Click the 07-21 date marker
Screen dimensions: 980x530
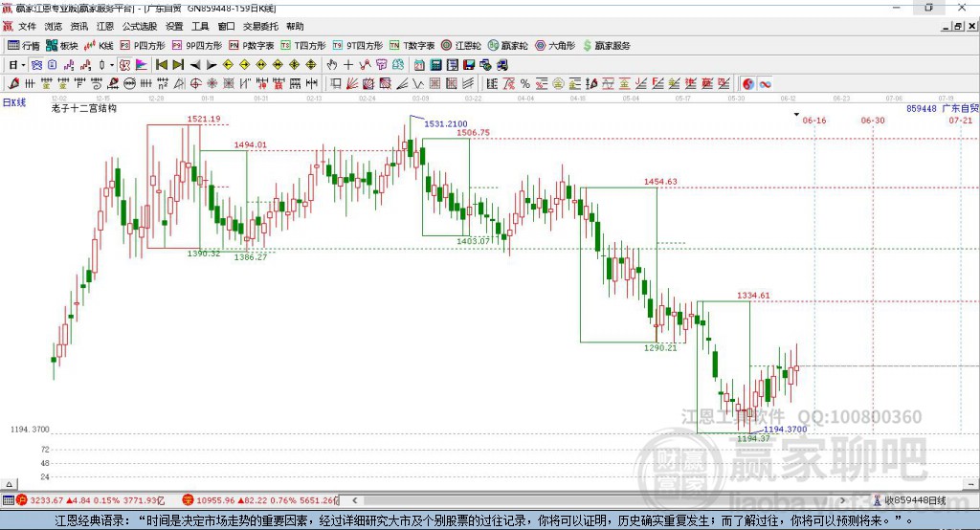click(x=961, y=121)
